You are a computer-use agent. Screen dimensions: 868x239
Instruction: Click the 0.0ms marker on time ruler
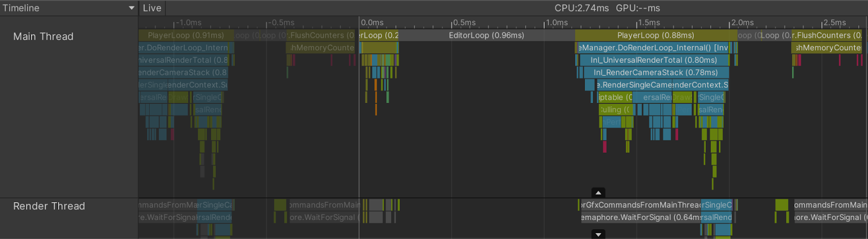(372, 23)
